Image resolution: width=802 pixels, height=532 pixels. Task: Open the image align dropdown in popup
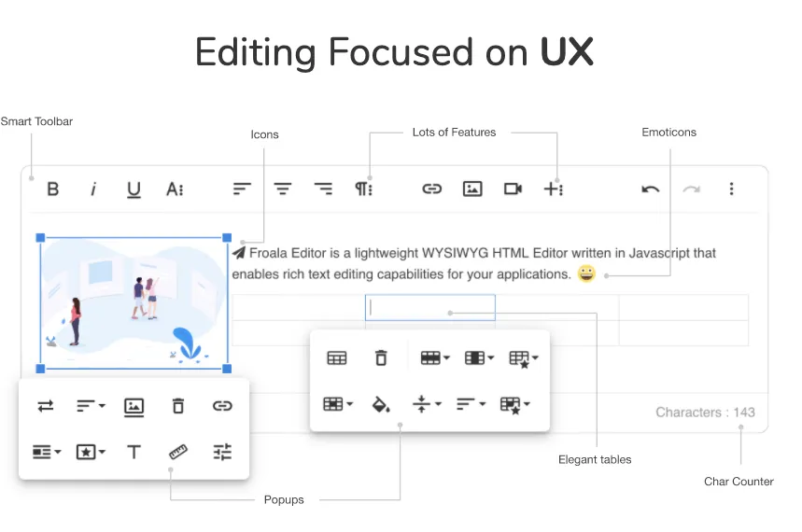[91, 406]
